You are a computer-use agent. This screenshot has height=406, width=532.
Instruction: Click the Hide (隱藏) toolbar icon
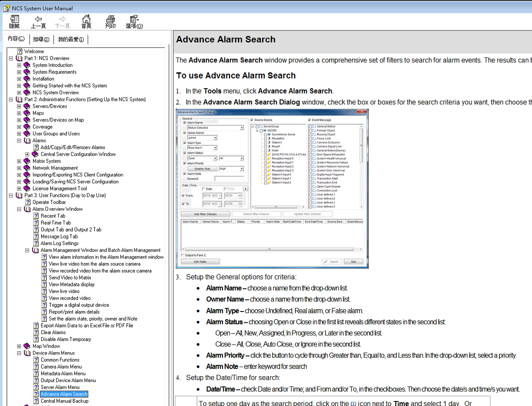coord(14,21)
